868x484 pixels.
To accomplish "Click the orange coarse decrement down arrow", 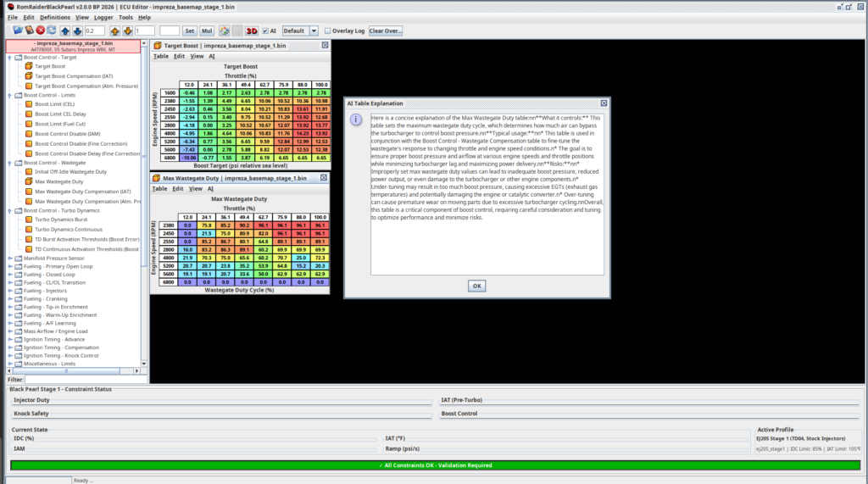I will click(127, 31).
